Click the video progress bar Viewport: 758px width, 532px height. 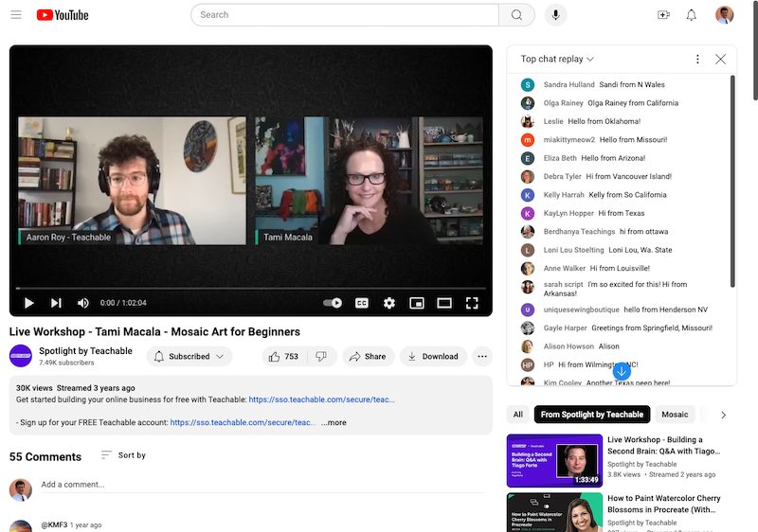(251, 288)
